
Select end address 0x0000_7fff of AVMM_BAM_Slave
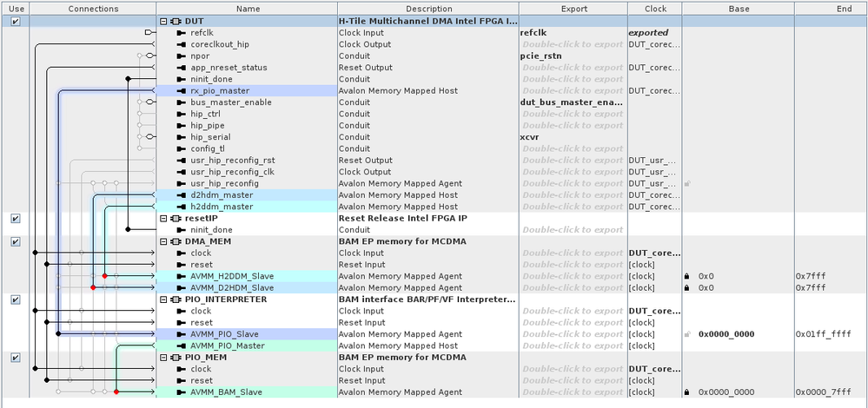point(823,392)
